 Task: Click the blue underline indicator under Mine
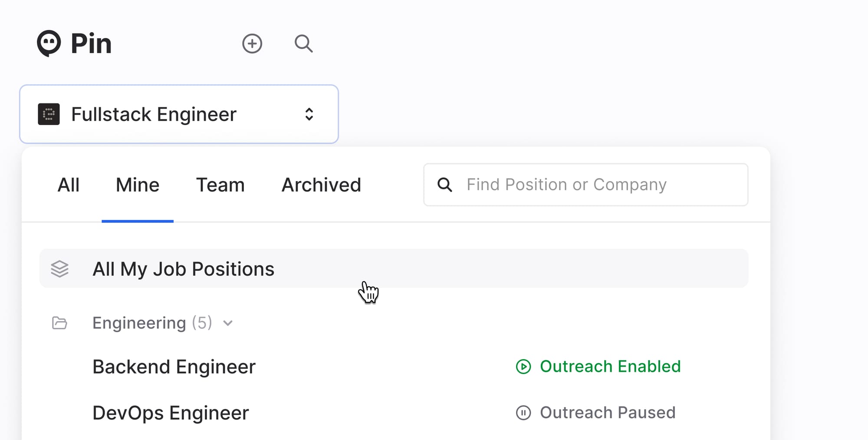[x=137, y=221]
